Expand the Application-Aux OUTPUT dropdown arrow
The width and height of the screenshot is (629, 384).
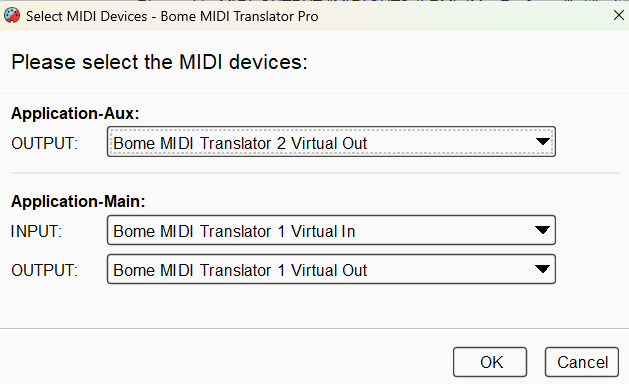(542, 142)
